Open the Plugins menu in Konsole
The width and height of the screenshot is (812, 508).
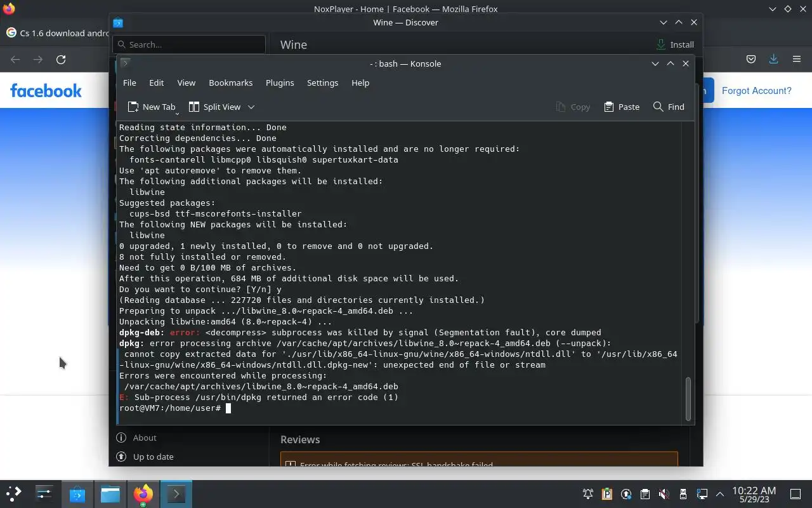[x=280, y=83]
